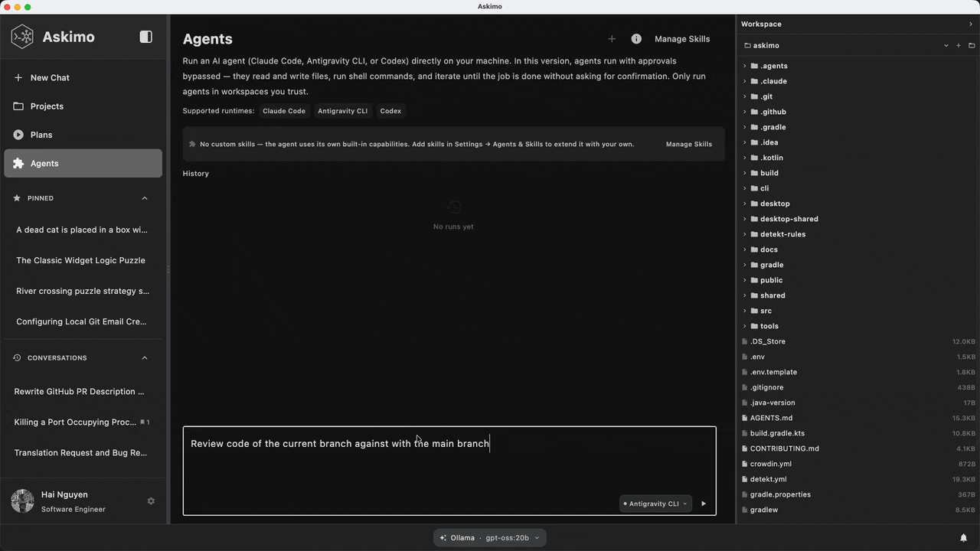
Task: Click the Claude Code runtime chip
Action: [x=284, y=111]
